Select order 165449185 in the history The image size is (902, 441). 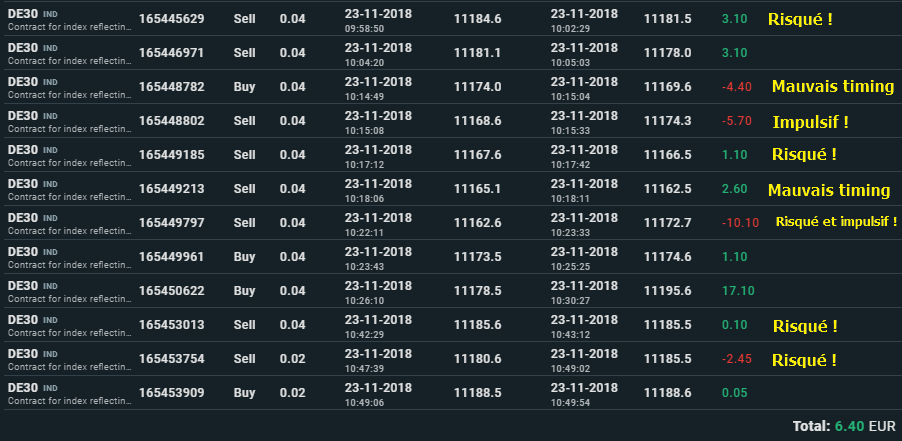pyautogui.click(x=171, y=155)
